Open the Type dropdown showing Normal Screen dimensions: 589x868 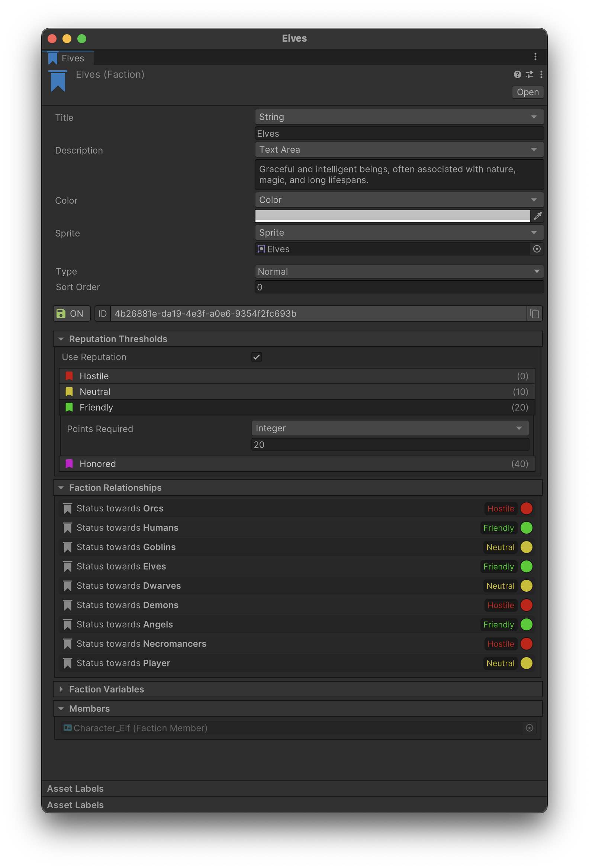pyautogui.click(x=399, y=271)
